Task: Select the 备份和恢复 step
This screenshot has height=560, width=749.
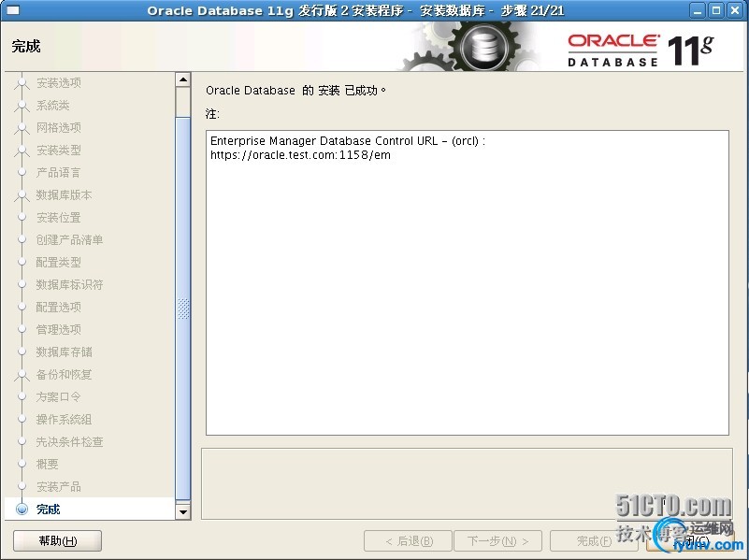Action: [64, 374]
